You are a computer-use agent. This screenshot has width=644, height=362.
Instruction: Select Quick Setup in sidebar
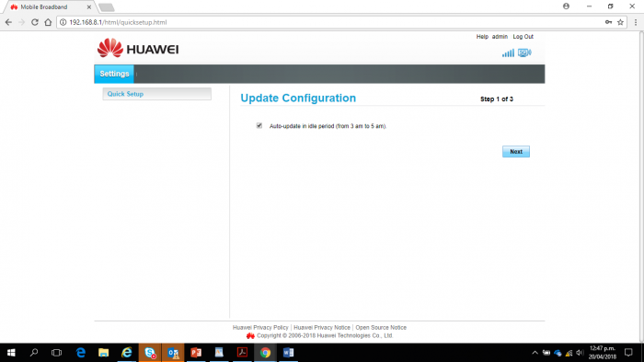point(157,94)
